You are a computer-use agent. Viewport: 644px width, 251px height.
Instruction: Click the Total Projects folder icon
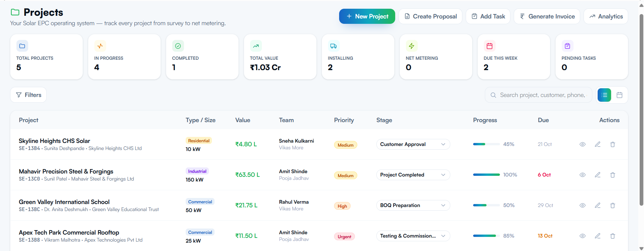coord(22,46)
